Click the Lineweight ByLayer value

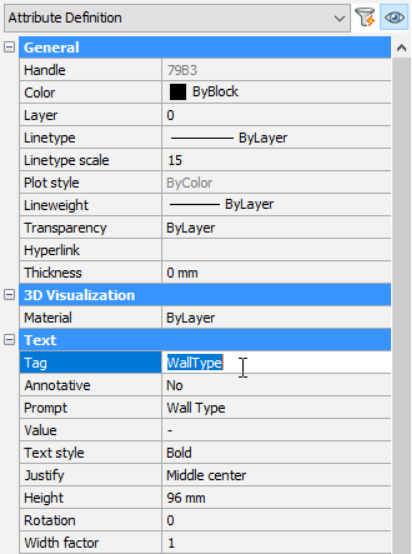pyautogui.click(x=276, y=205)
